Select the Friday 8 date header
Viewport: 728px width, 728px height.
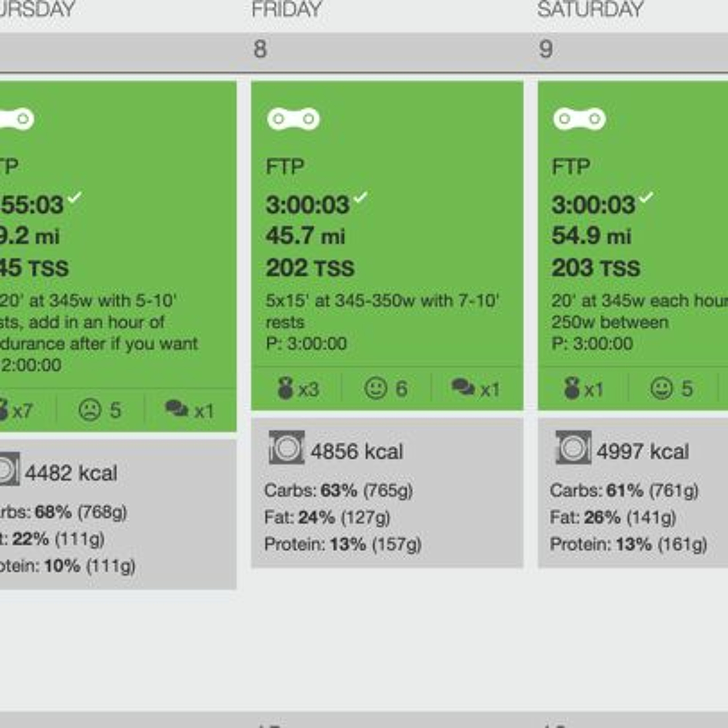[387, 49]
